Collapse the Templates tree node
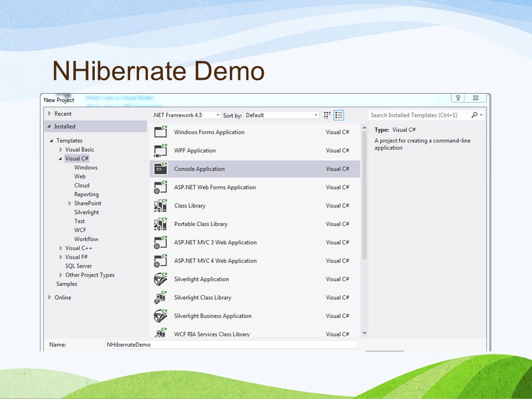The width and height of the screenshot is (532, 399). (51, 140)
